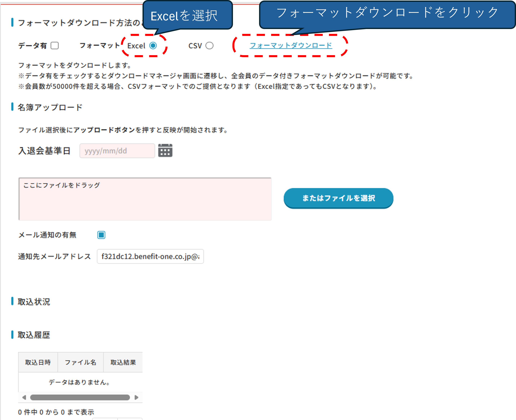Sort by 取込日時 column header
Image resolution: width=516 pixels, height=420 pixels.
pyautogui.click(x=38, y=362)
